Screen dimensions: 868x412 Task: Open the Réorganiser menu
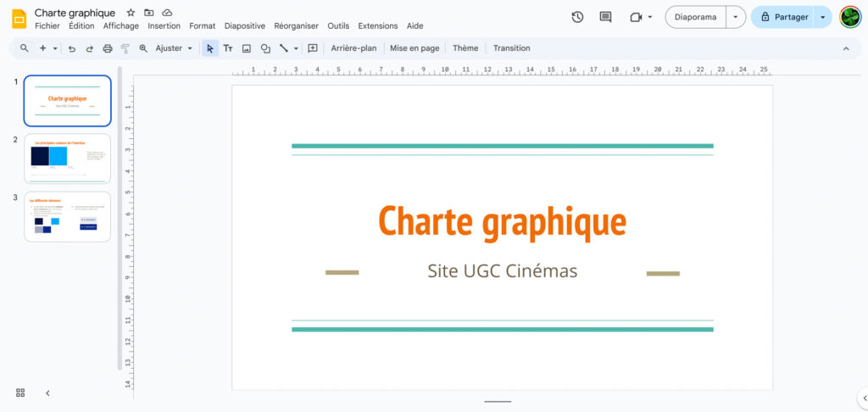[296, 26]
